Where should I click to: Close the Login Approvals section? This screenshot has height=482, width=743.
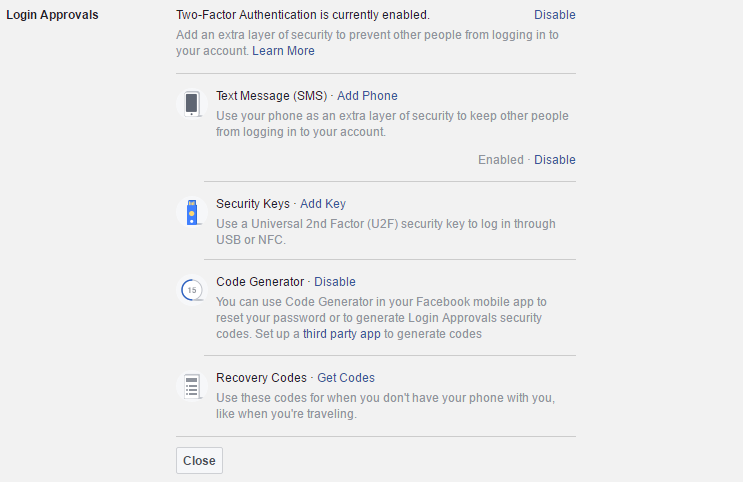199,461
